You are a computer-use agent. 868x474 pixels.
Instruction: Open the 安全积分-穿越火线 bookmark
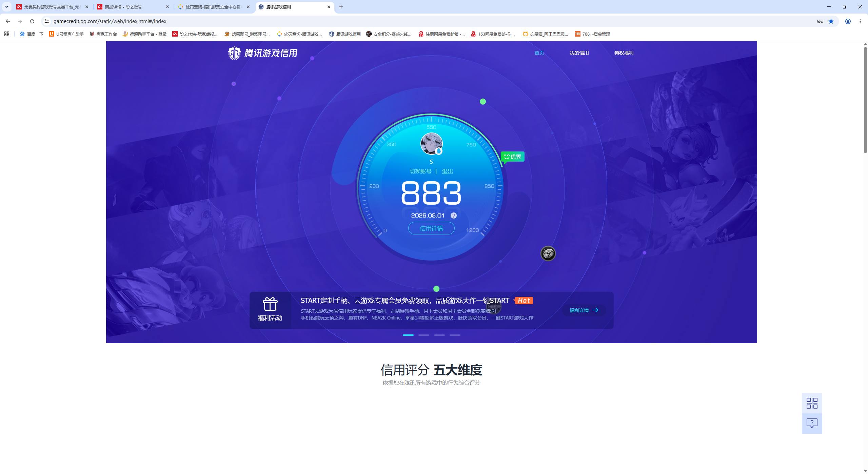(x=389, y=34)
